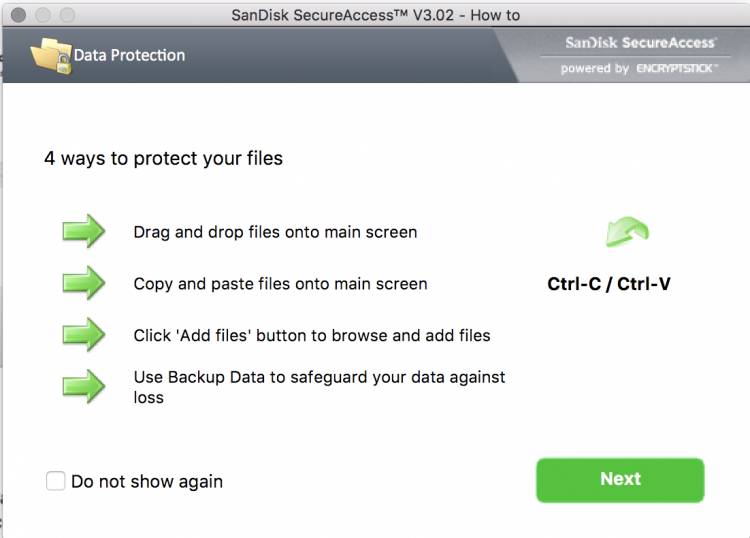
Task: Select the Use Backup Data tip text
Action: tap(319, 387)
